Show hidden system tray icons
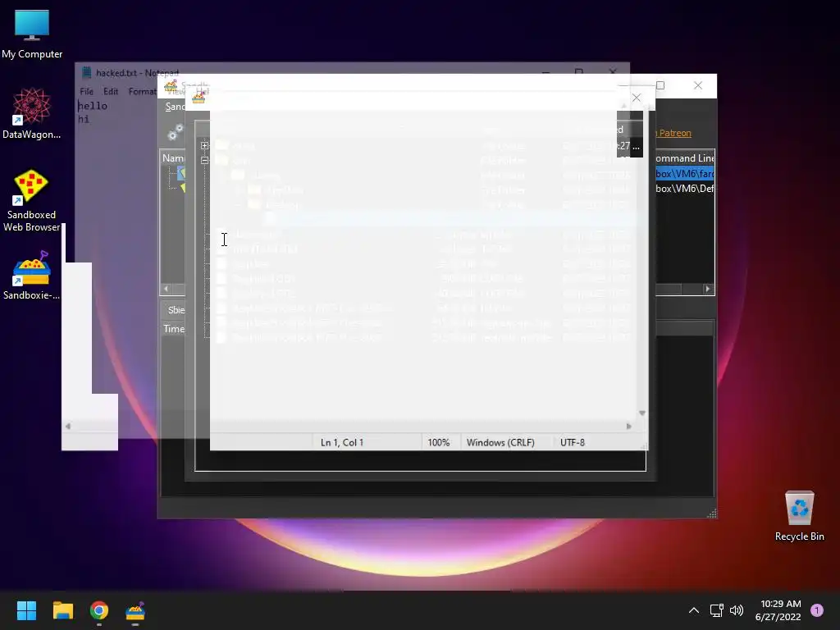The width and height of the screenshot is (840, 630). tap(694, 610)
